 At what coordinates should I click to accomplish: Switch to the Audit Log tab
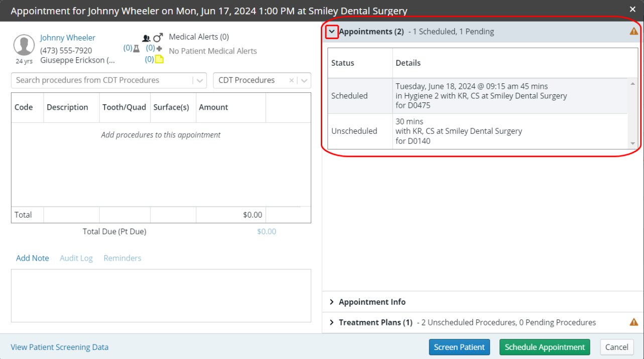pos(76,258)
